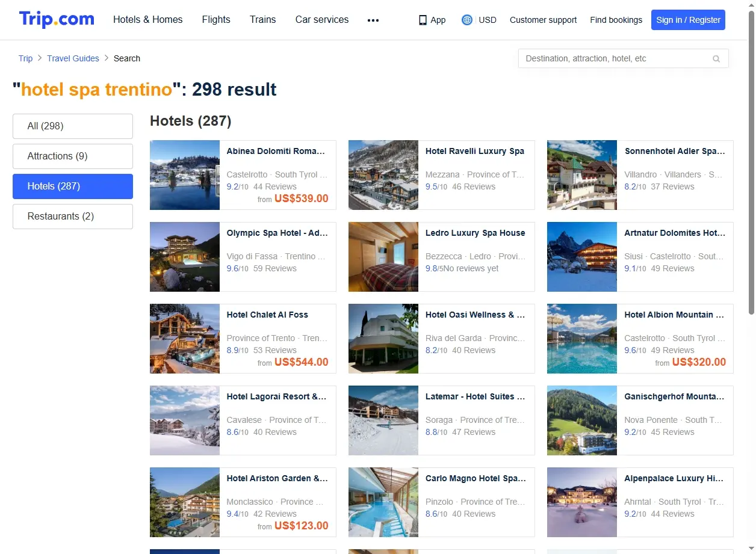Open the Flights menu

216,19
